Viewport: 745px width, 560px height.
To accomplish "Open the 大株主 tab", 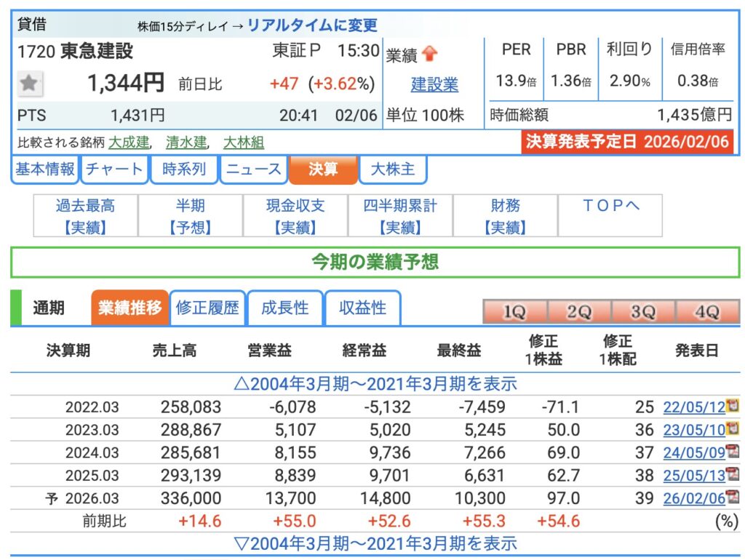I will [393, 169].
